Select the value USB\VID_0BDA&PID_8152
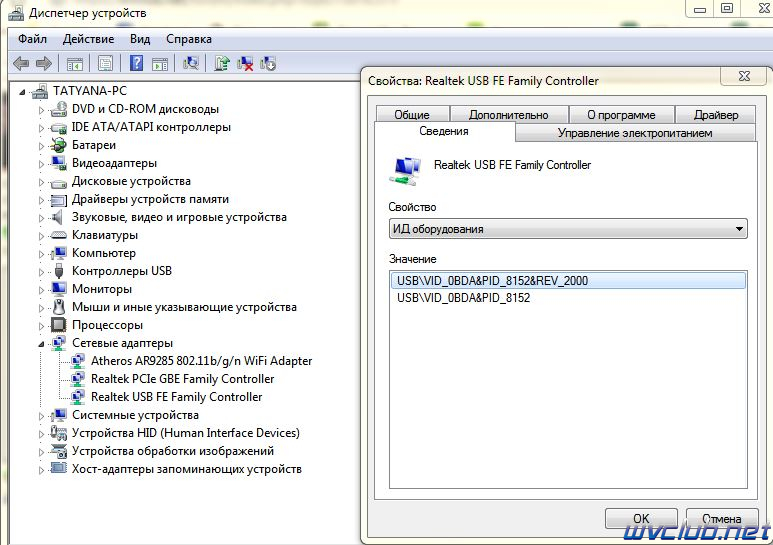773x545 pixels. [x=463, y=298]
